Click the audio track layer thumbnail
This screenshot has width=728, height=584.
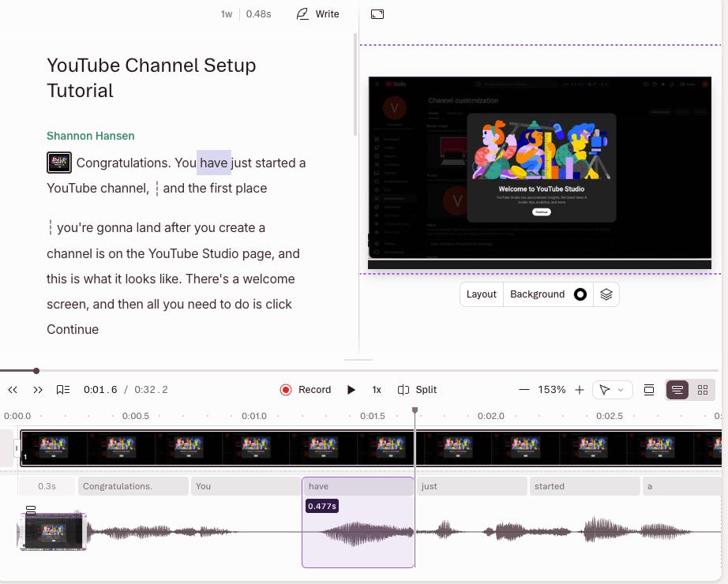[x=52, y=531]
